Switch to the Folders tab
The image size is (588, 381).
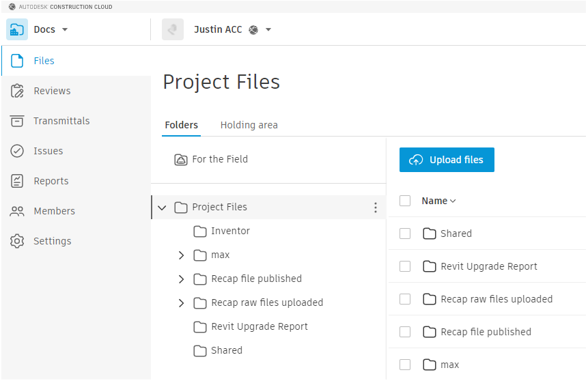(x=182, y=125)
